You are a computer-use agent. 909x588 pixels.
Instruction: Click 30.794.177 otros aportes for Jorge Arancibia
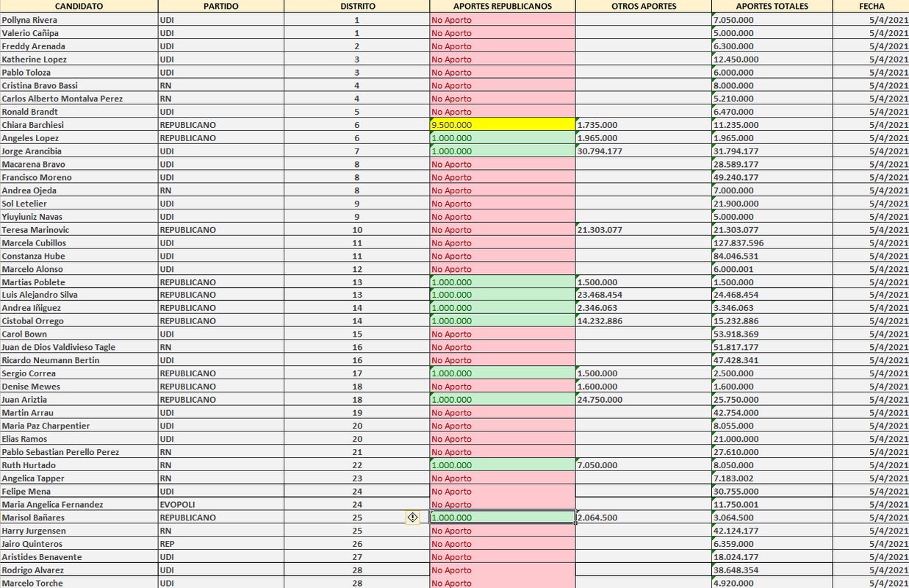pos(644,151)
